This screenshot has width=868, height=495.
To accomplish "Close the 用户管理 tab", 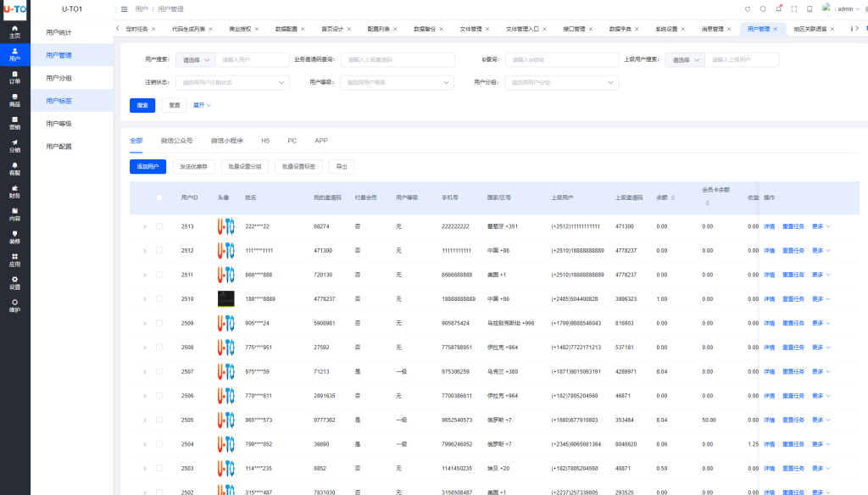I will pyautogui.click(x=775, y=29).
